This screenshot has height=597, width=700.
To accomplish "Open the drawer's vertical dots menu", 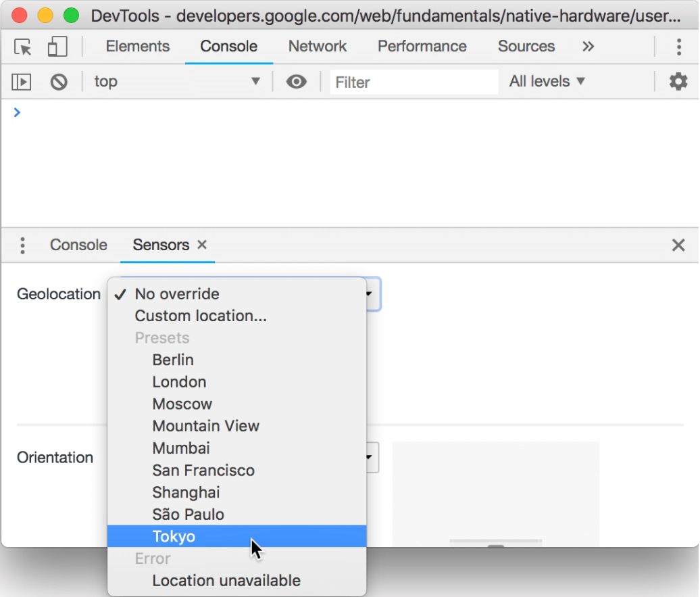I will pos(22,245).
